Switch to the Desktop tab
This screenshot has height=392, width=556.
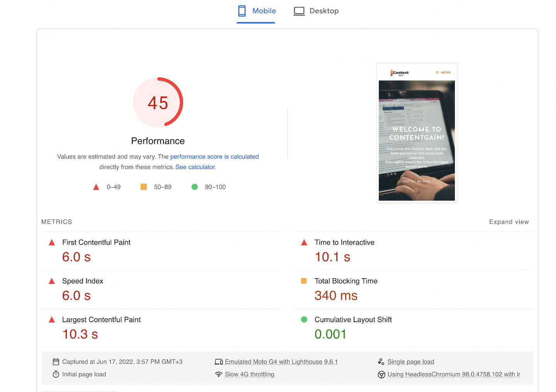coord(316,11)
